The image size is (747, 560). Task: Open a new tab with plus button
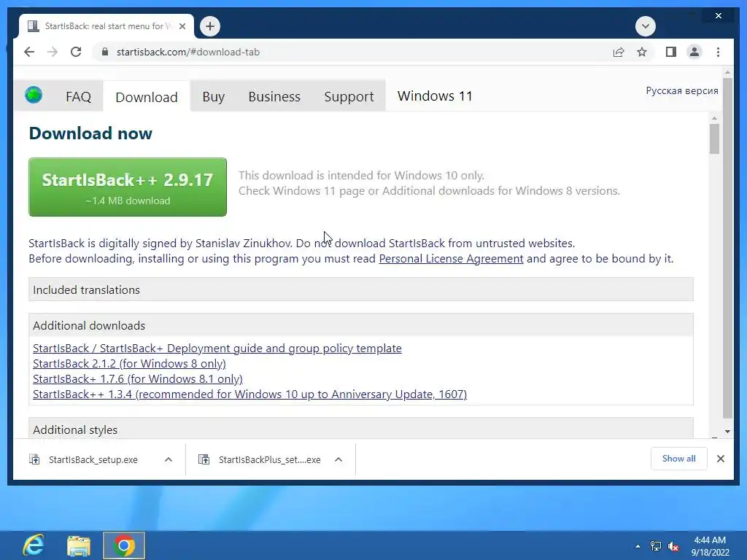coord(210,26)
